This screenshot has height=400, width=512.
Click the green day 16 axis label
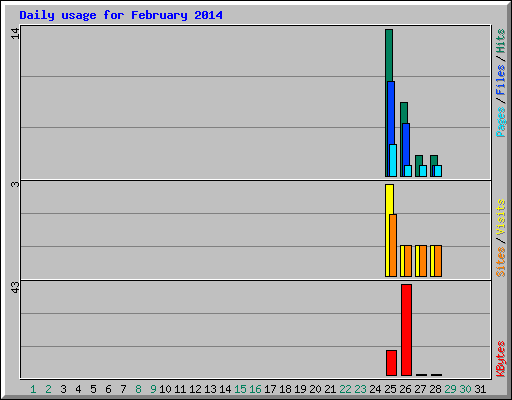pyautogui.click(x=255, y=389)
